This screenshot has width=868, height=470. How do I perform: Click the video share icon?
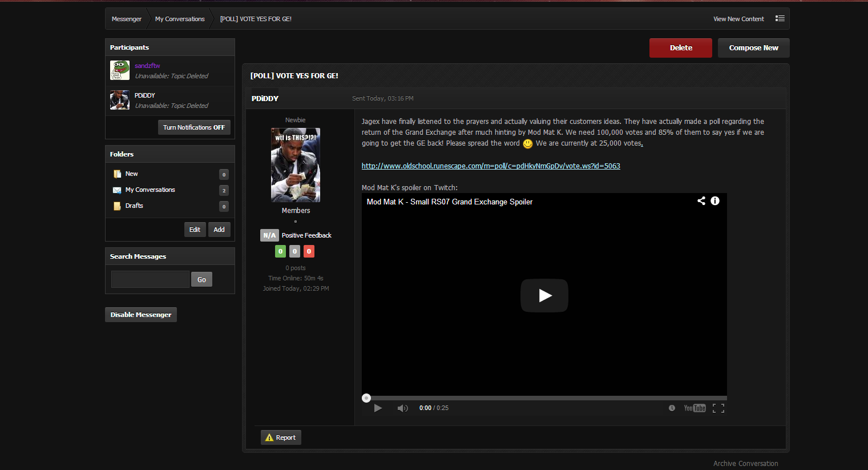tap(701, 200)
